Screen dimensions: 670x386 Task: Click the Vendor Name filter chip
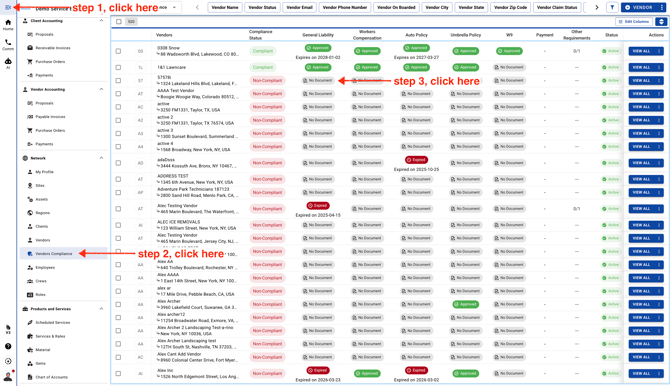(225, 7)
